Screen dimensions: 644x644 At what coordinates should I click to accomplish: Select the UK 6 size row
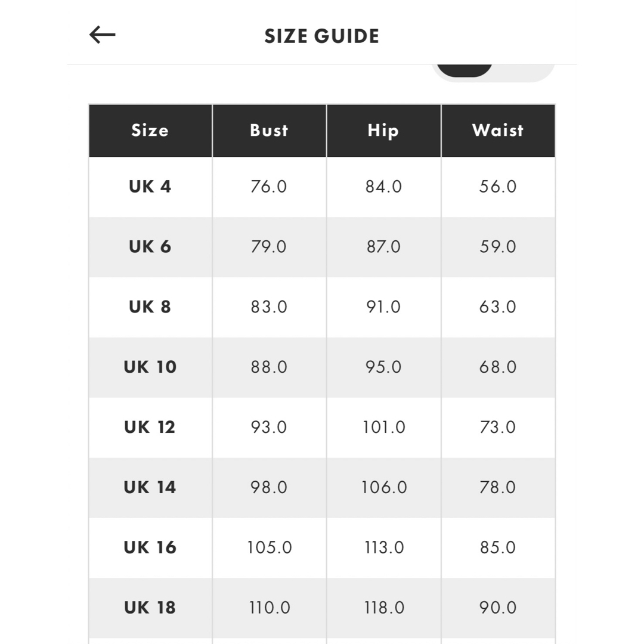(x=322, y=247)
